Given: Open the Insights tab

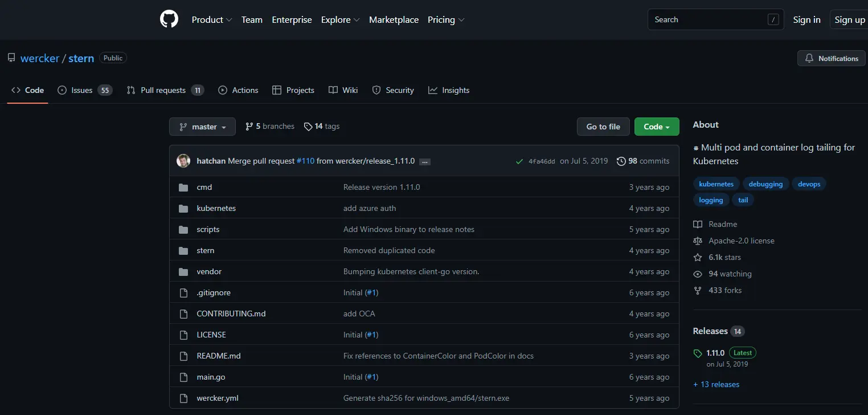Looking at the screenshot, I should [449, 90].
